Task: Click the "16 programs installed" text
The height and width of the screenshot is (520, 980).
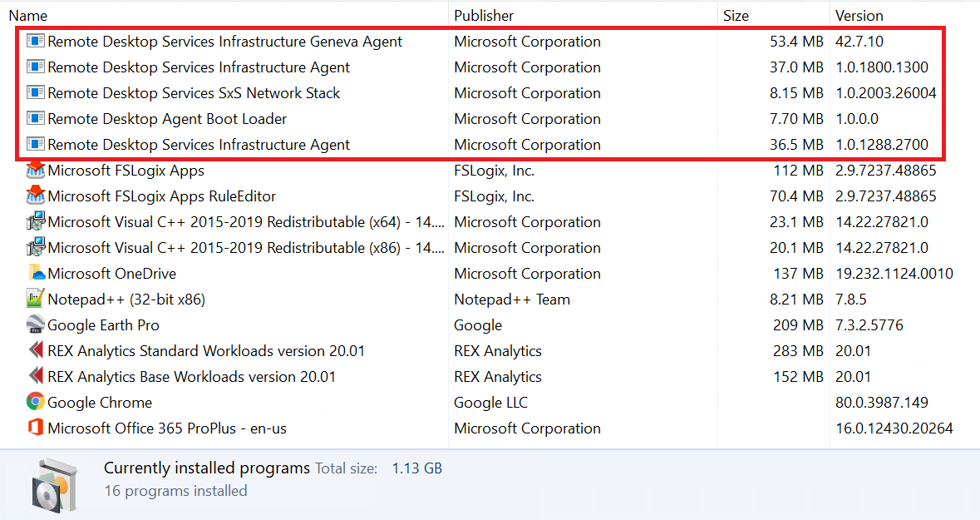Action: [175, 491]
